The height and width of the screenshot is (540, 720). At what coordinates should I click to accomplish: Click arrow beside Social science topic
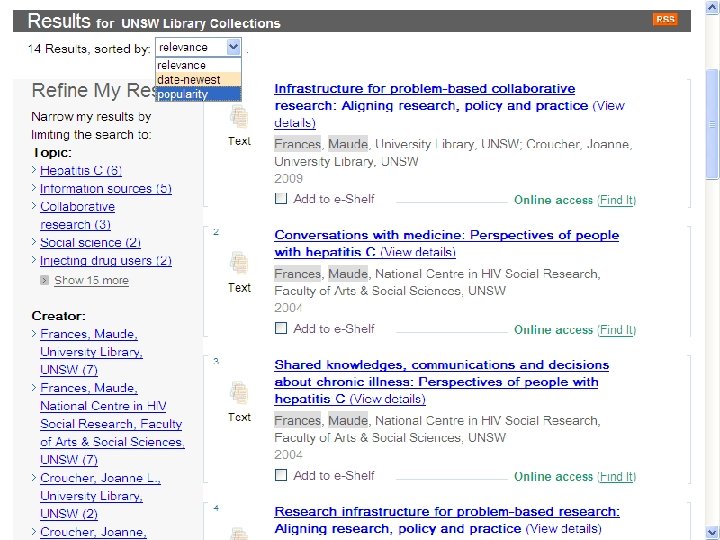[34, 242]
